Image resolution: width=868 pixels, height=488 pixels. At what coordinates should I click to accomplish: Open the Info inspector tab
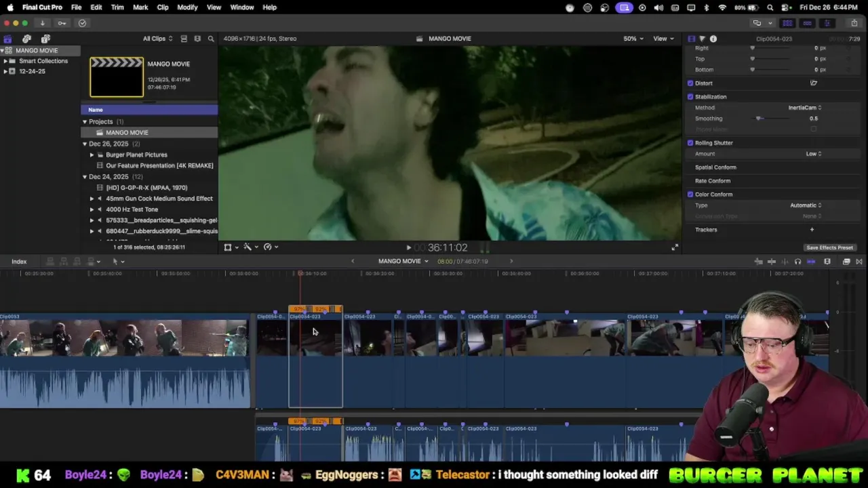(x=713, y=39)
